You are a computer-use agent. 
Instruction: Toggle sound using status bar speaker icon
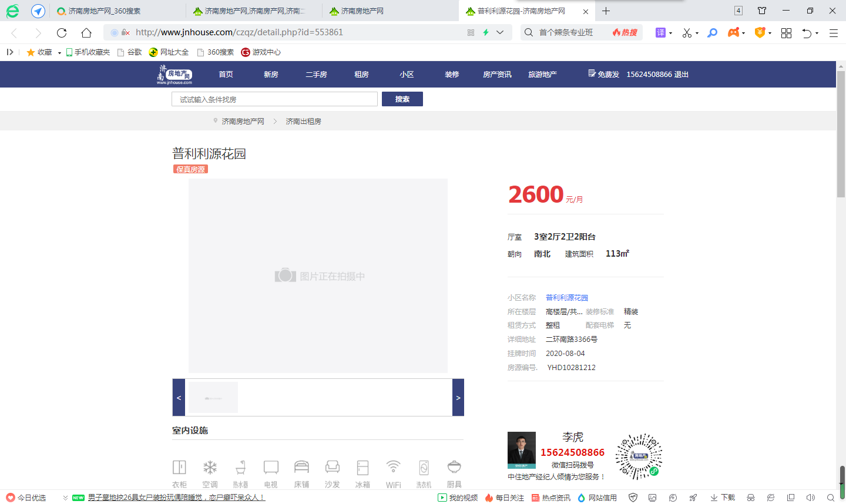pyautogui.click(x=811, y=498)
